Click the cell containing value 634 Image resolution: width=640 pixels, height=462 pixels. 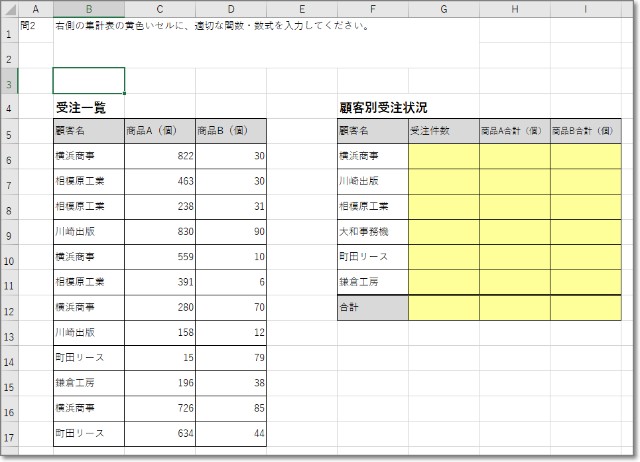click(160, 433)
